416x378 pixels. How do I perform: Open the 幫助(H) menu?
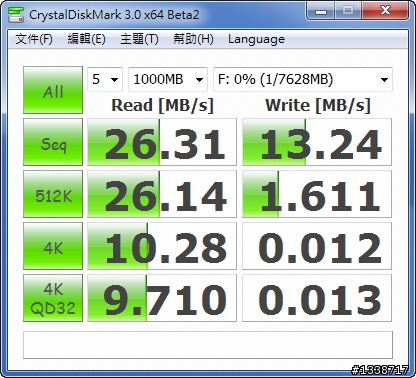coord(193,39)
